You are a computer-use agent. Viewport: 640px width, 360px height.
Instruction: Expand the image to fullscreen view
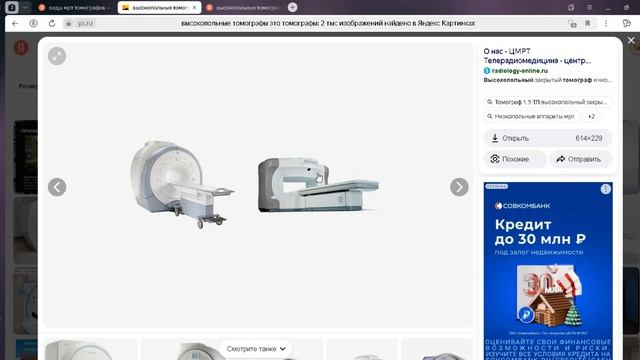pos(57,56)
